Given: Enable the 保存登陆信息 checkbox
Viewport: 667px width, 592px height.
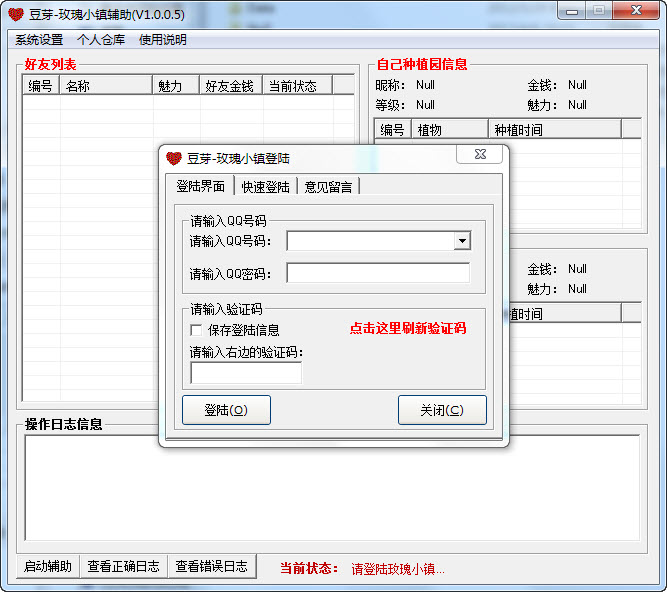Looking at the screenshot, I should click(196, 330).
